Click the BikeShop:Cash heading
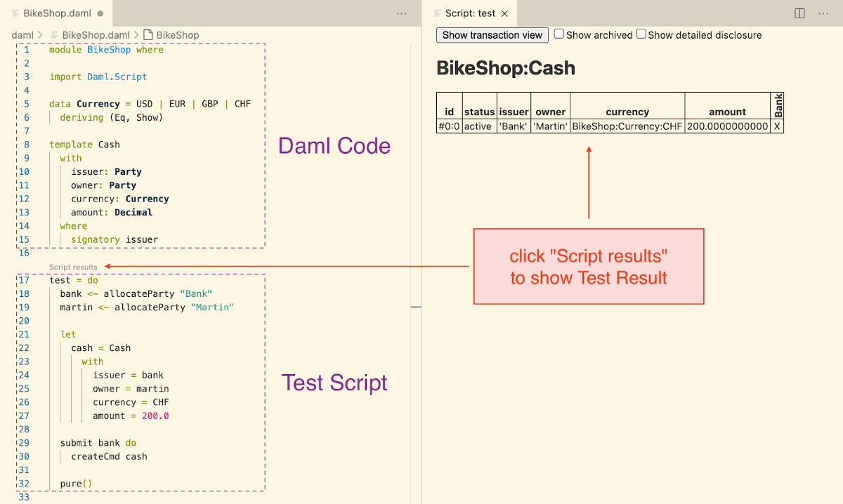 tap(506, 68)
